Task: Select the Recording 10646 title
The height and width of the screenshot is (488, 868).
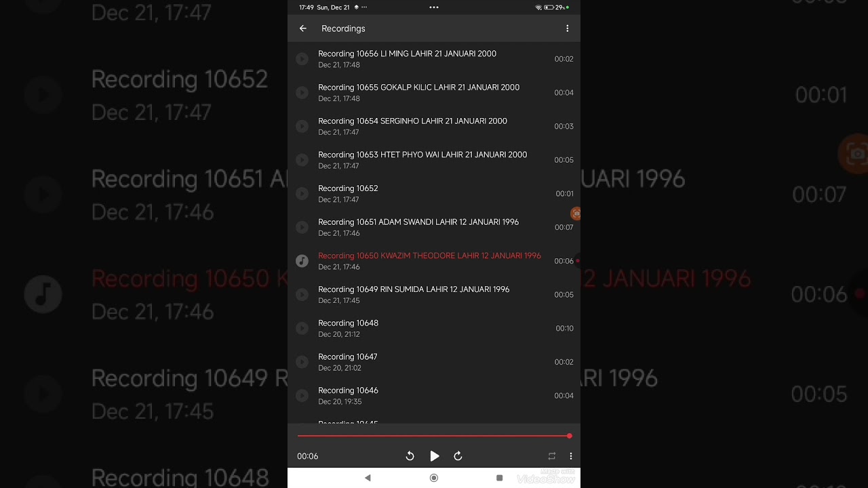Action: click(x=348, y=390)
